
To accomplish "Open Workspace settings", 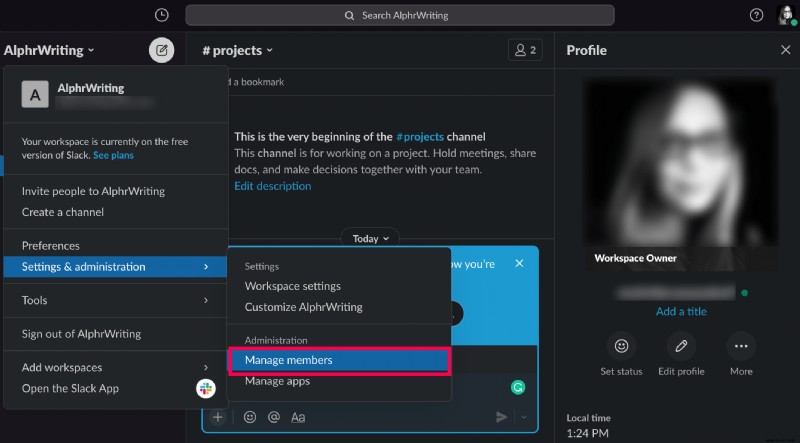I will [x=292, y=286].
